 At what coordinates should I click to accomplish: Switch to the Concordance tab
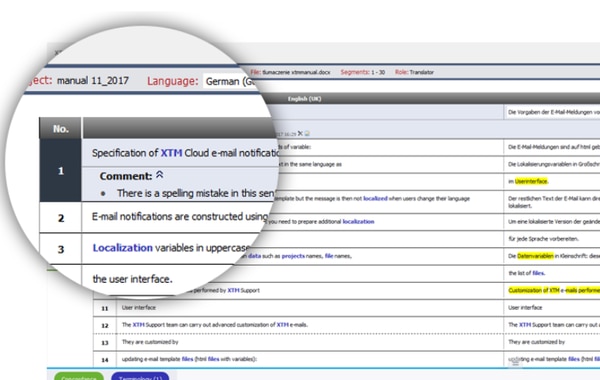click(79, 377)
